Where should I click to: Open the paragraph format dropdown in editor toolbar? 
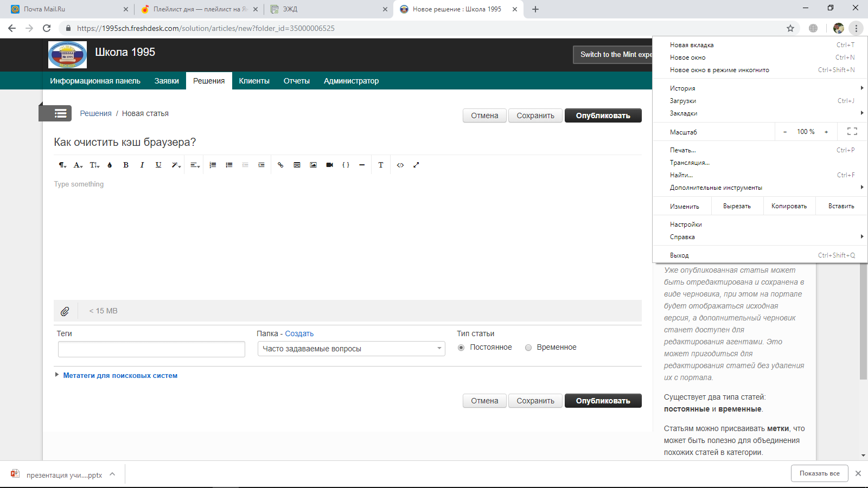pos(62,165)
